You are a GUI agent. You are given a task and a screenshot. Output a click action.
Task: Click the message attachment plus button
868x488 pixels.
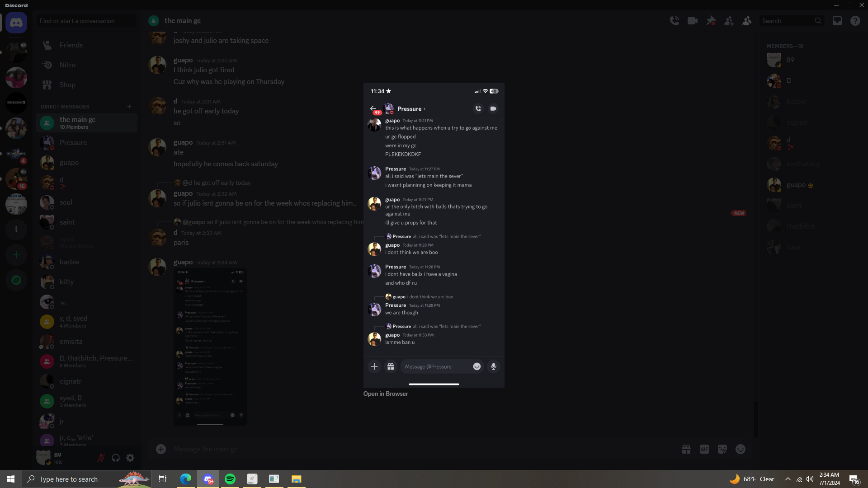(x=161, y=449)
